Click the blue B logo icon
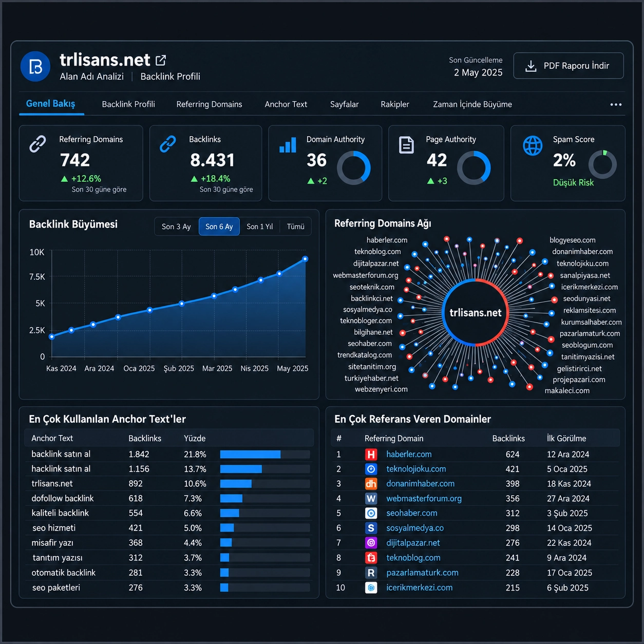Image resolution: width=644 pixels, height=644 pixels. pyautogui.click(x=35, y=66)
